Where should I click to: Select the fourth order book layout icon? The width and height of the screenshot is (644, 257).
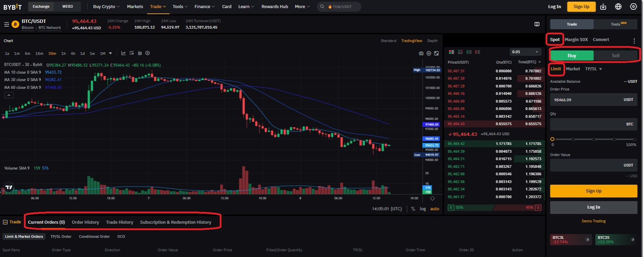[478, 52]
